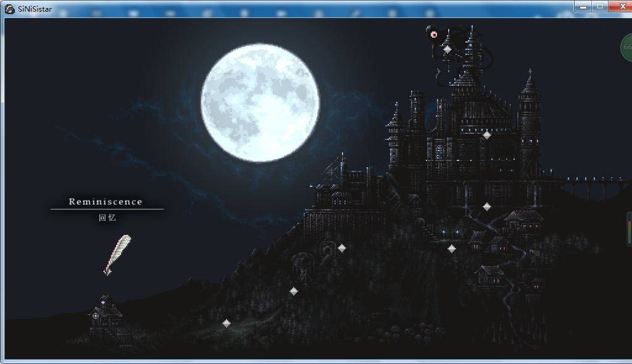Click the 回忆 caption under Reminiscence

(107, 218)
